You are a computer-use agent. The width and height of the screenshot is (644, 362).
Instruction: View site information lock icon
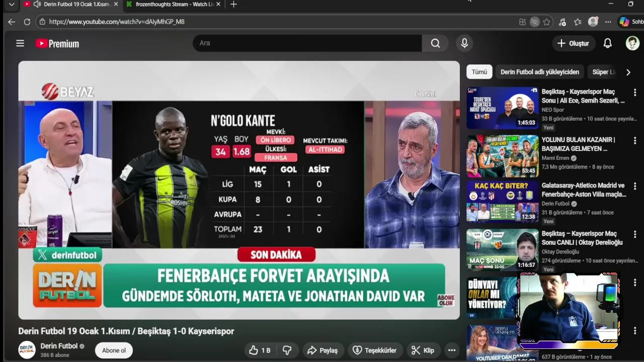click(x=42, y=22)
